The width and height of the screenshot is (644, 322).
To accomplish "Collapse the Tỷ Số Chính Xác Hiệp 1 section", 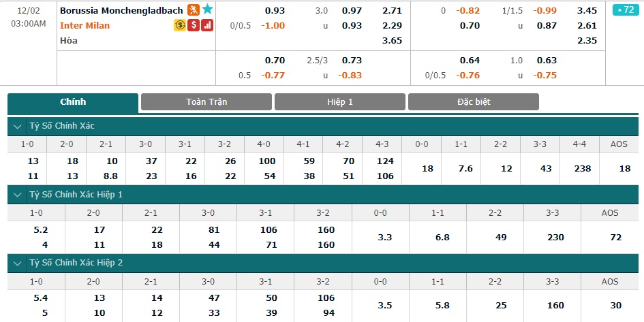I will coord(17,195).
